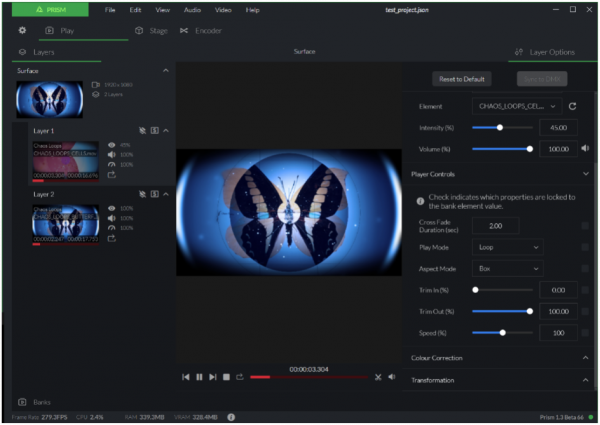This screenshot has width=600, height=425.
Task: Click the info icon in status bar
Action: tap(231, 417)
